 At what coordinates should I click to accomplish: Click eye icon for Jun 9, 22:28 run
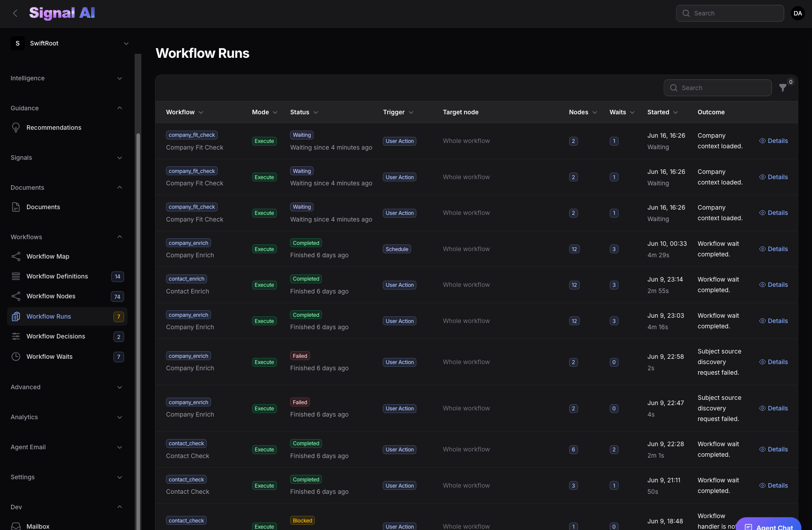click(x=763, y=449)
